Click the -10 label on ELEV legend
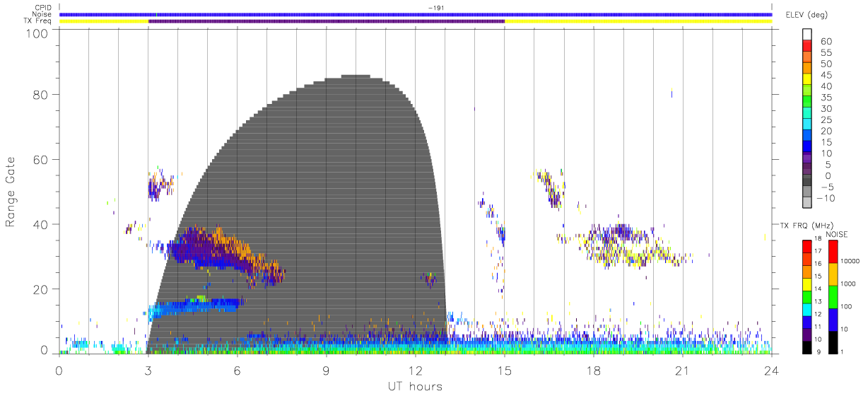The height and width of the screenshot is (401, 868). point(824,198)
